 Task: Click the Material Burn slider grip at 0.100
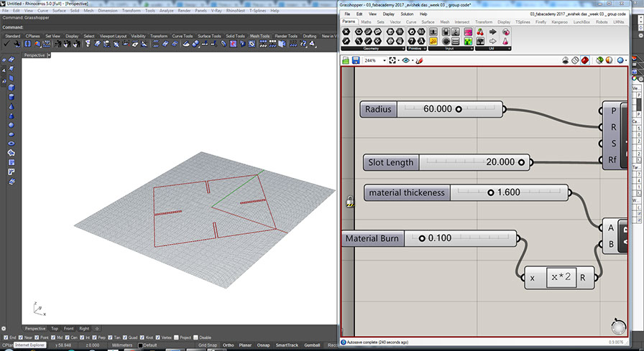point(422,238)
